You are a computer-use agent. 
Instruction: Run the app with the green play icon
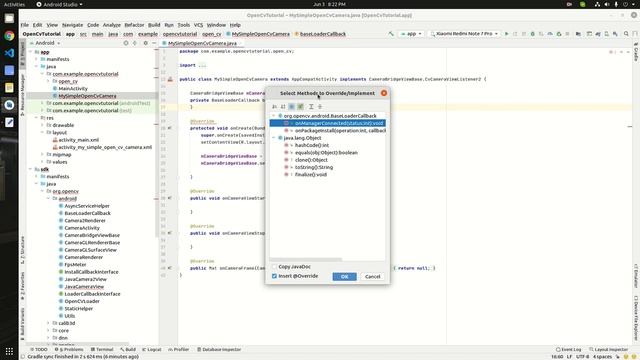[x=507, y=34]
